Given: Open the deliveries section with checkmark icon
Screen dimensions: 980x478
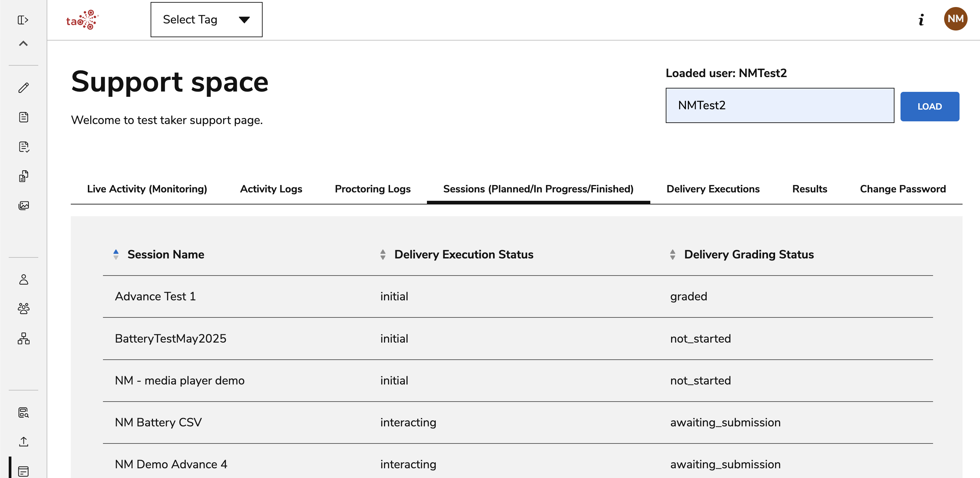Looking at the screenshot, I should 23,147.
